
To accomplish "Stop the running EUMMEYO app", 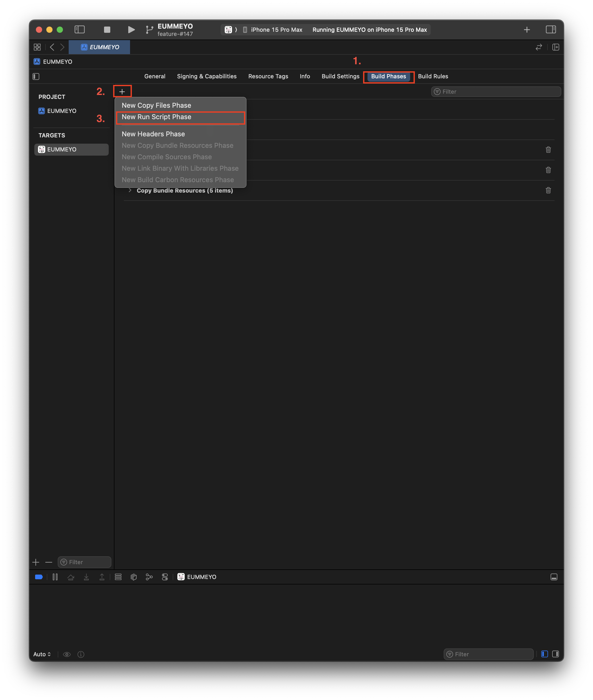I will [x=107, y=30].
